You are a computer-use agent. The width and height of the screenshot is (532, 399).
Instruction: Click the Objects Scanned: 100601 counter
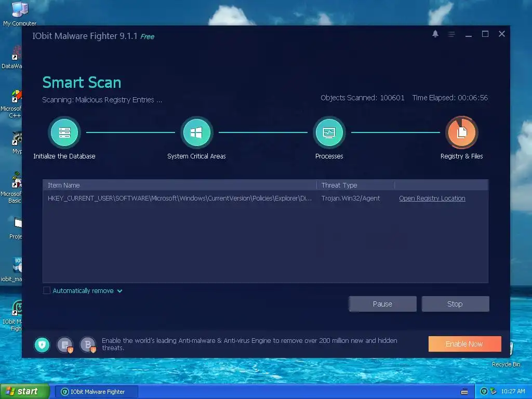tap(362, 98)
